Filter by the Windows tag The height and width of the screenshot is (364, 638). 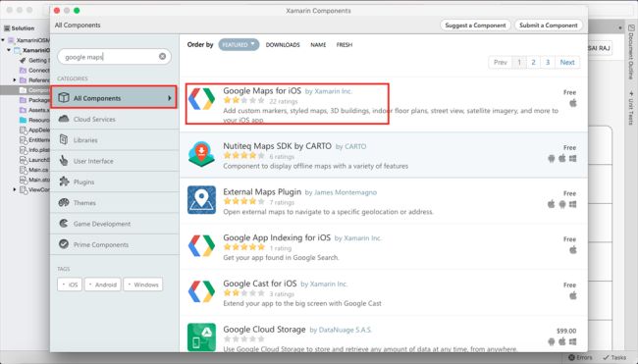pyautogui.click(x=143, y=285)
